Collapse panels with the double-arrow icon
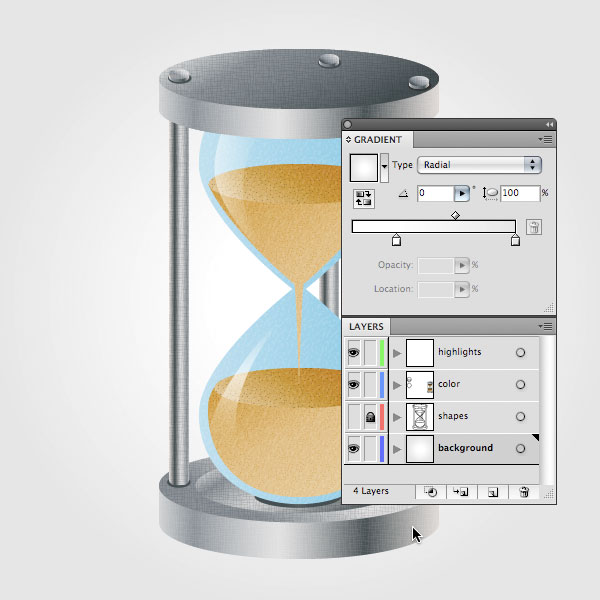 (549, 124)
